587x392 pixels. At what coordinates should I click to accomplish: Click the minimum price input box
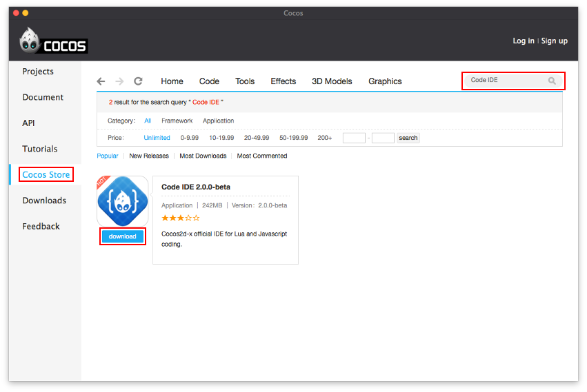(x=354, y=138)
